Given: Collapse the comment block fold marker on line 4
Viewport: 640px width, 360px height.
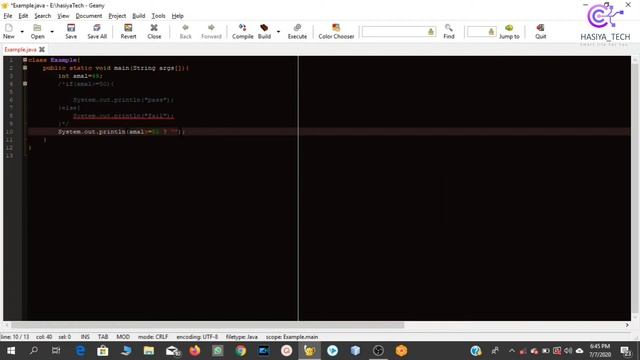Looking at the screenshot, I should click(x=25, y=84).
